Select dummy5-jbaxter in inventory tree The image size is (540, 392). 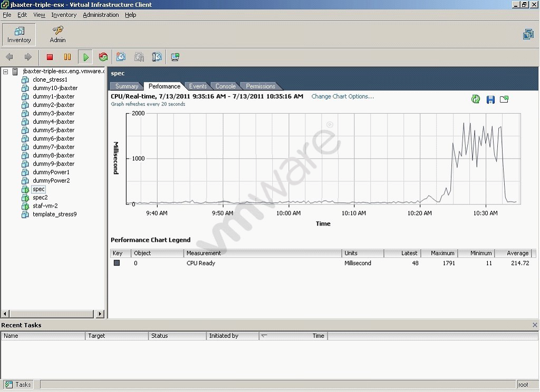click(x=53, y=130)
